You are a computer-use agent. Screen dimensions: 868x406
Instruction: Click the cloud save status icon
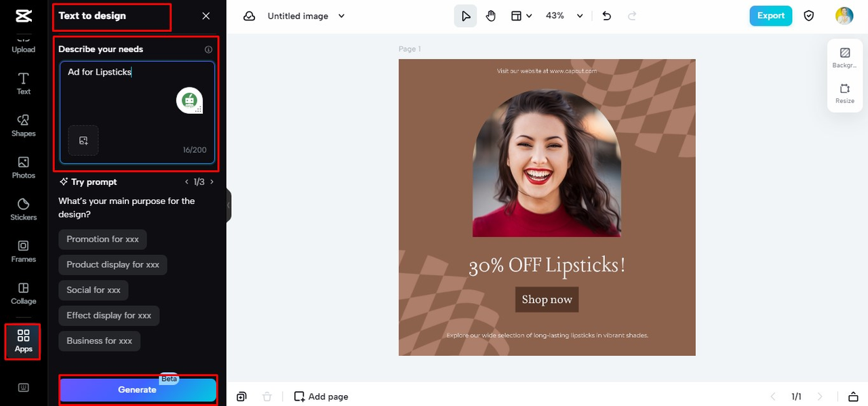(x=250, y=16)
